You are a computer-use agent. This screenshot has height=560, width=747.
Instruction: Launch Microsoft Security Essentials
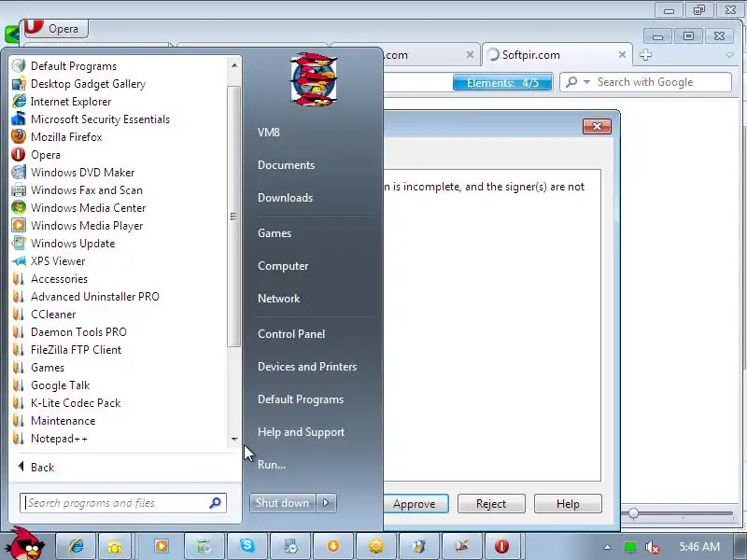click(x=100, y=119)
